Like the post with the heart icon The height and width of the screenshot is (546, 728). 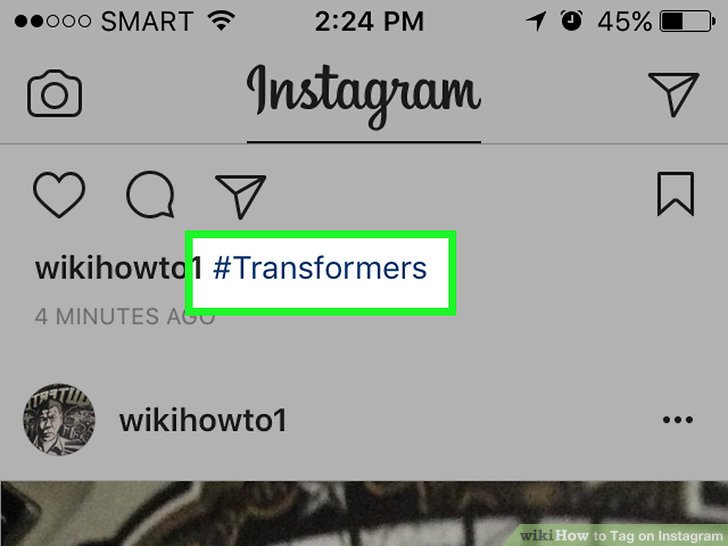(x=59, y=195)
